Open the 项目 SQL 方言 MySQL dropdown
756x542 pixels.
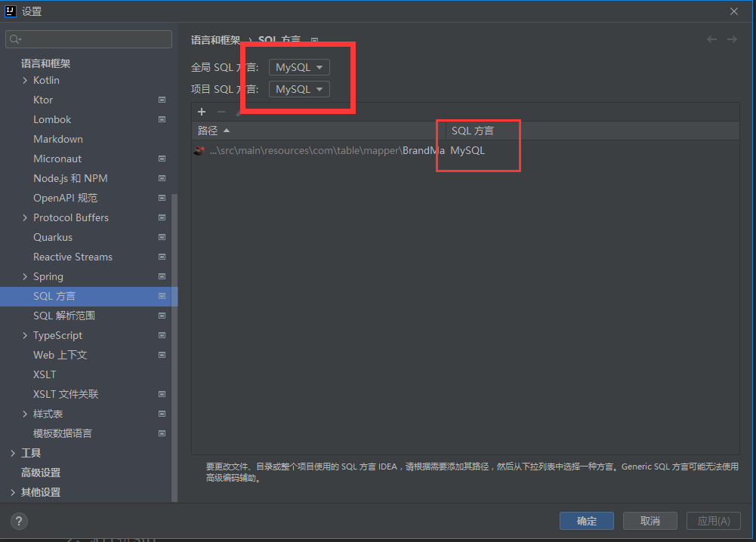(x=299, y=89)
